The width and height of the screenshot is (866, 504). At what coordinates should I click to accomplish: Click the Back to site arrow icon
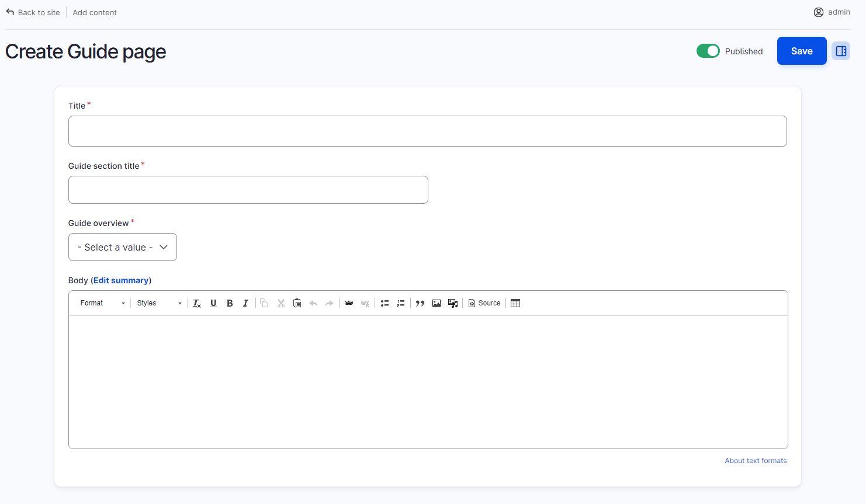10,12
